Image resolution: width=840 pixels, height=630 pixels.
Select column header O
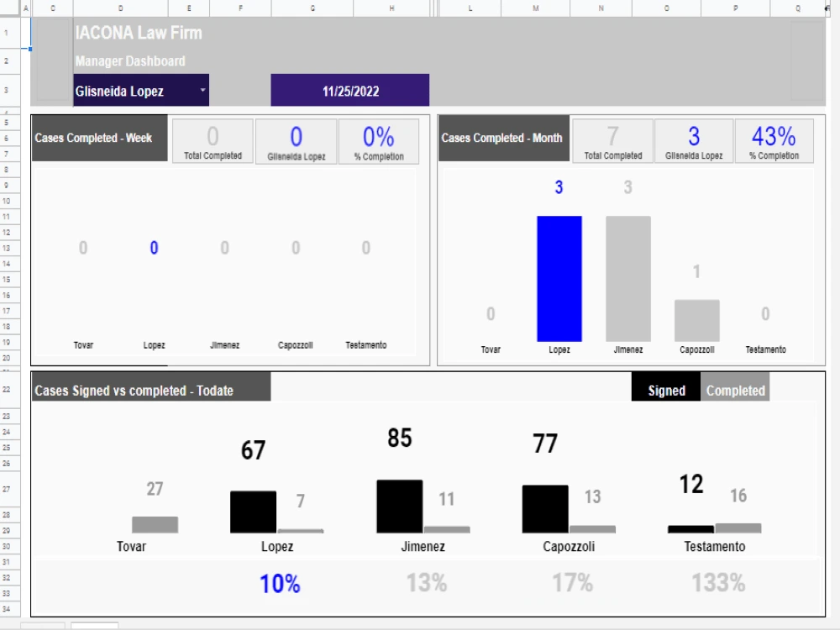[665, 8]
